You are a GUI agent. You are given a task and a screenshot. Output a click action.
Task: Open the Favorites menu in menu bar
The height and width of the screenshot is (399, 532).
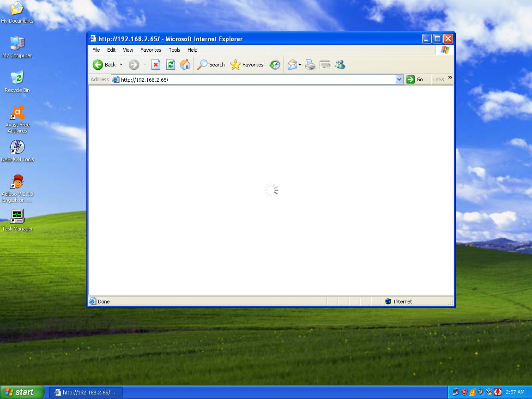pos(151,50)
